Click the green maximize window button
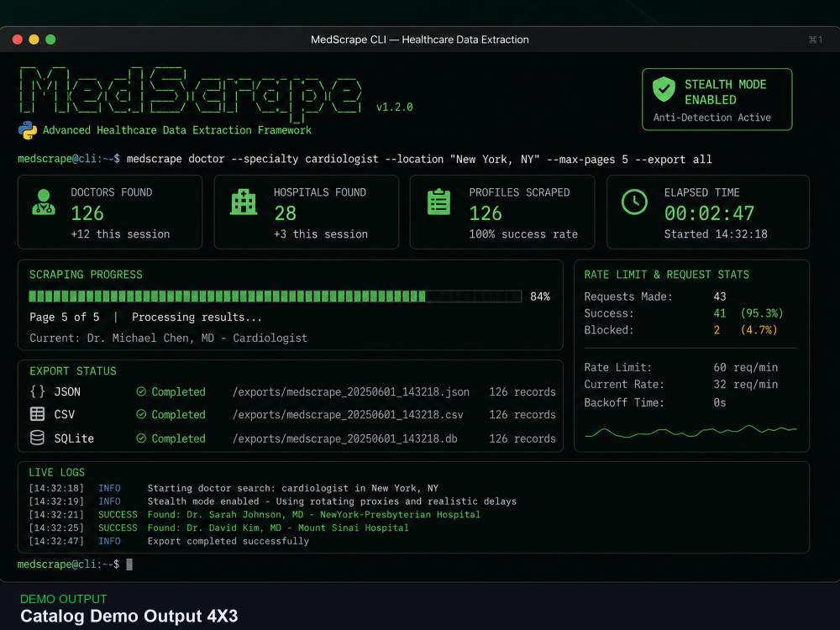The height and width of the screenshot is (630, 840). pyautogui.click(x=50, y=39)
